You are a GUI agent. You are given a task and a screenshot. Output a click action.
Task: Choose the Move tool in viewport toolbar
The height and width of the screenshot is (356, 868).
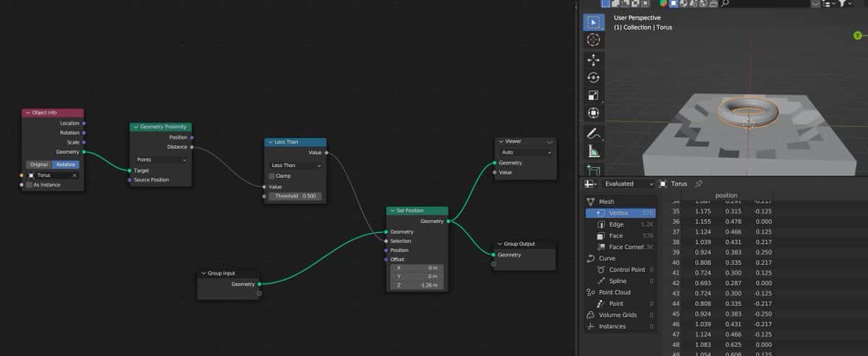pyautogui.click(x=593, y=59)
